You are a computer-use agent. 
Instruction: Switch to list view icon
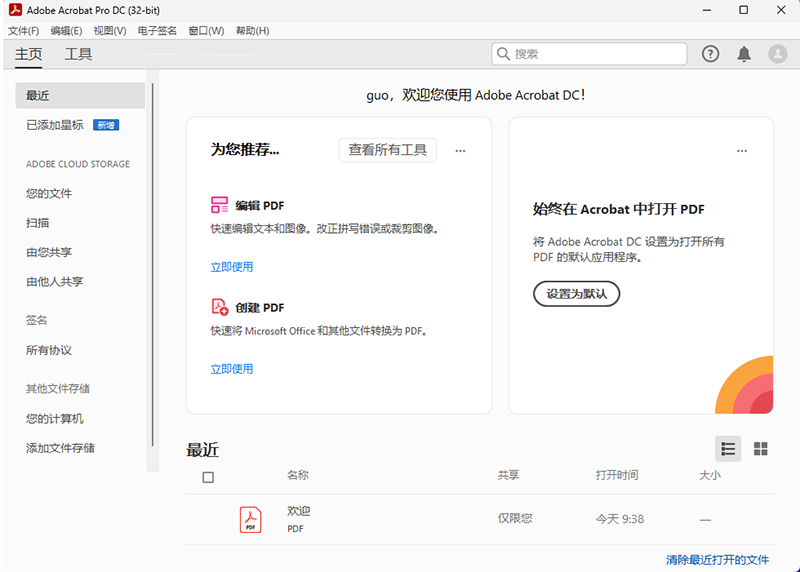click(x=728, y=449)
